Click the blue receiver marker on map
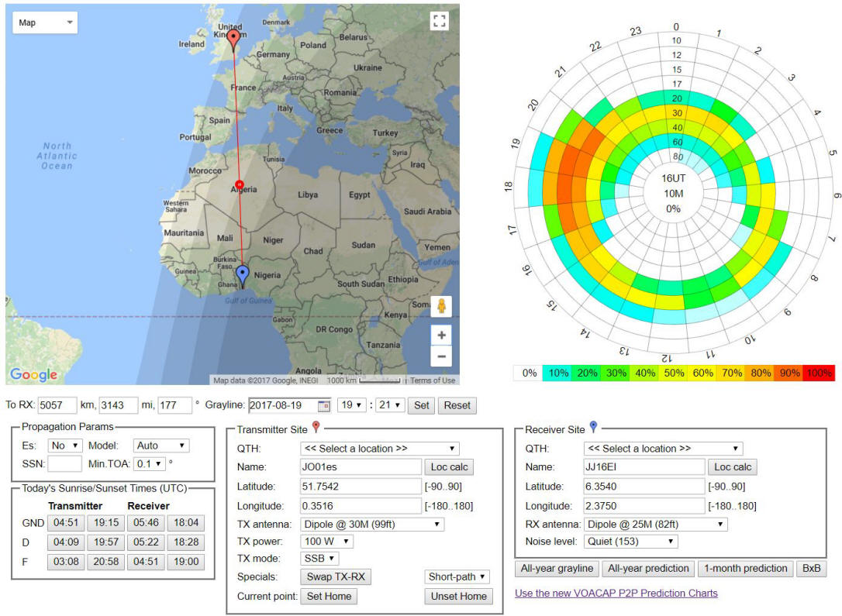842x616 pixels. (242, 275)
